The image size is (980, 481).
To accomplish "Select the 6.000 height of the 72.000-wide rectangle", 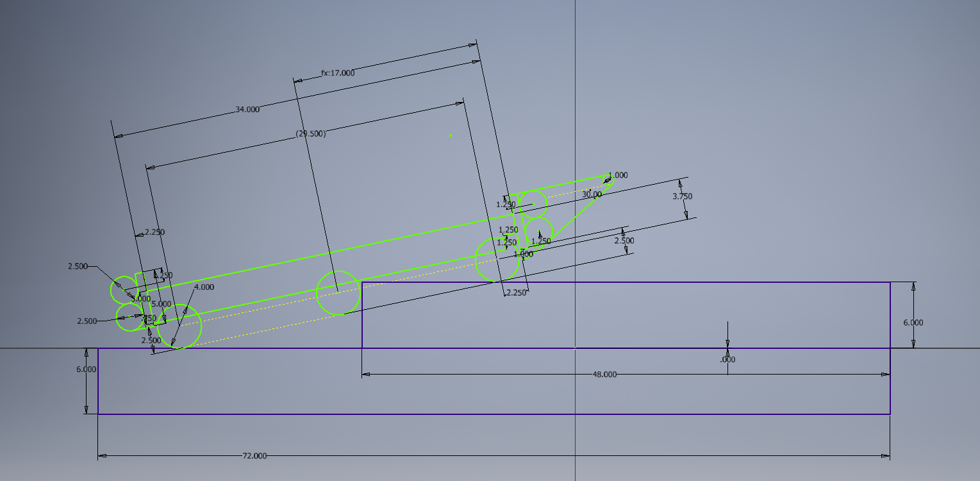I will click(x=86, y=369).
